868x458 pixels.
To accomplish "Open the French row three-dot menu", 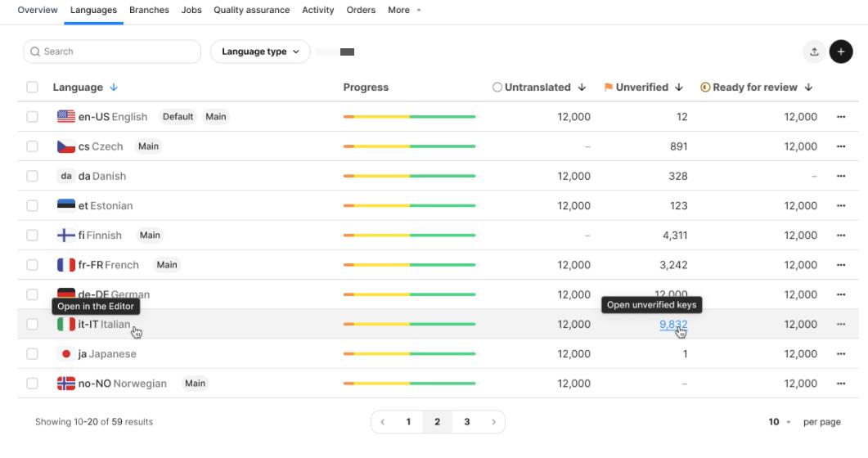I will pyautogui.click(x=841, y=265).
